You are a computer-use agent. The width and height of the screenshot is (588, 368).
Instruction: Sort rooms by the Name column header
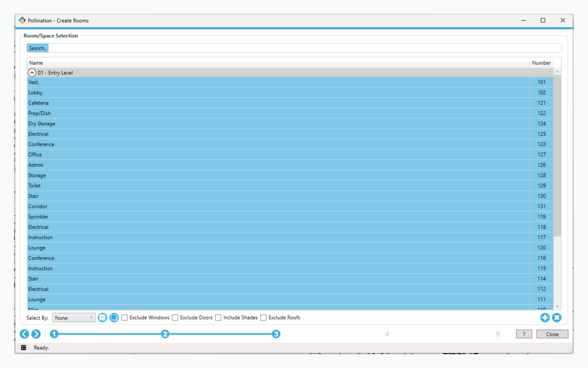278,63
